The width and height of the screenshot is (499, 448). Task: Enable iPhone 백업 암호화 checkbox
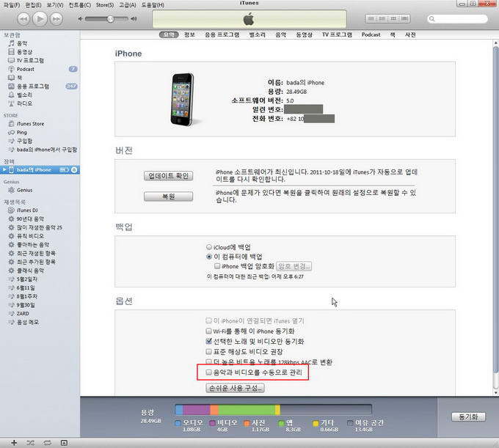[x=217, y=266]
